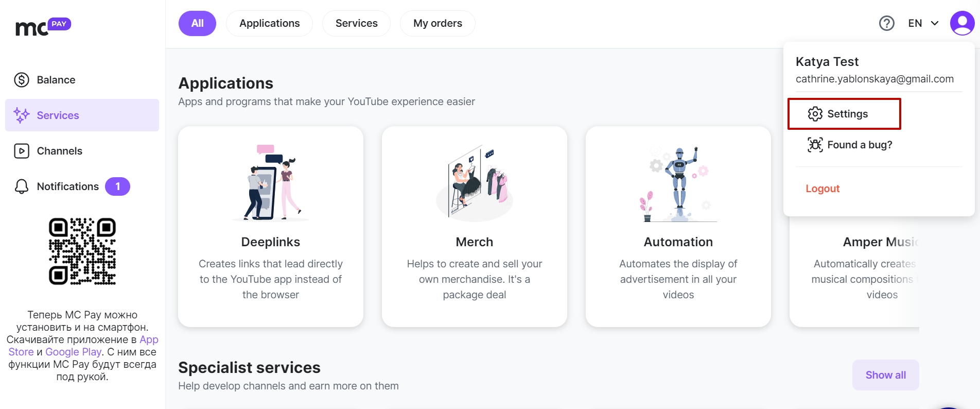Open the Google Play link
Image resolution: width=980 pixels, height=409 pixels.
coord(73,352)
